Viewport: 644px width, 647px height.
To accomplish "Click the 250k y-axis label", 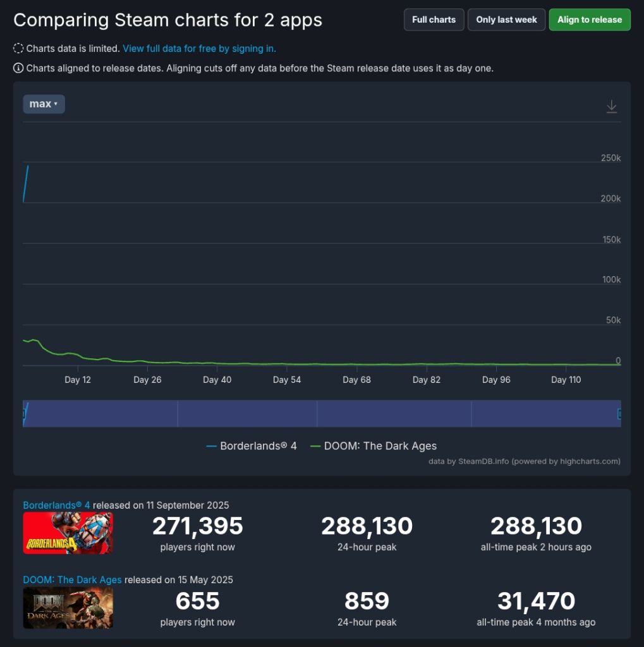I will [x=611, y=158].
